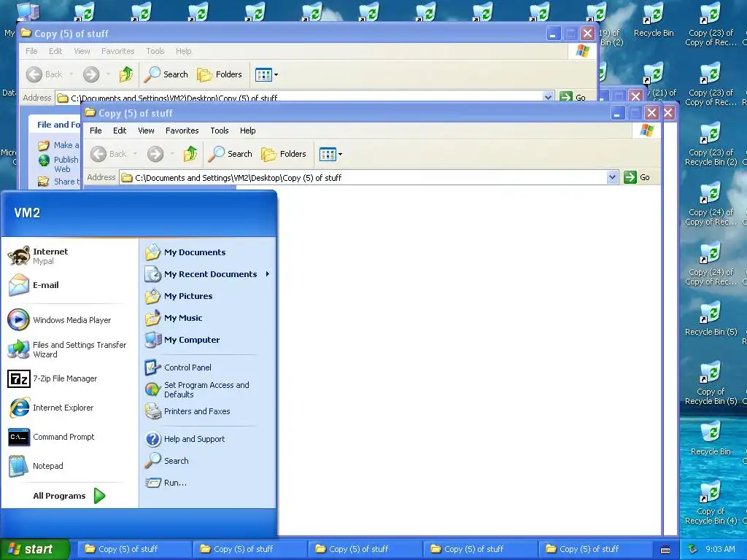The width and height of the screenshot is (747, 560).
Task: Open Favorites menu in front Explorer window
Action: [x=182, y=131]
